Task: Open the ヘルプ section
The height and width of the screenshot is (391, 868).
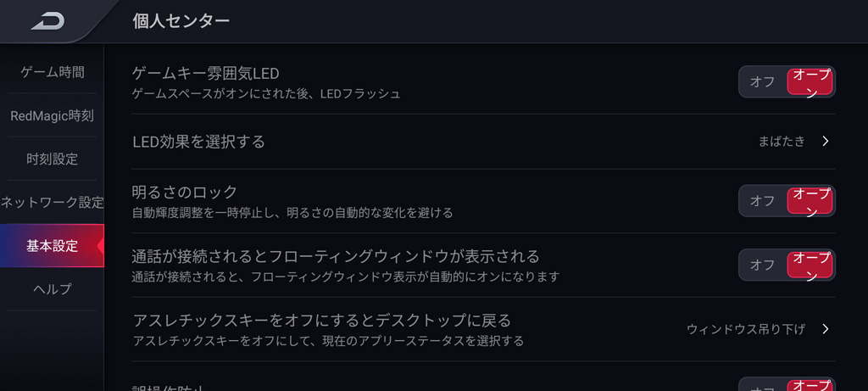Action: pos(53,289)
